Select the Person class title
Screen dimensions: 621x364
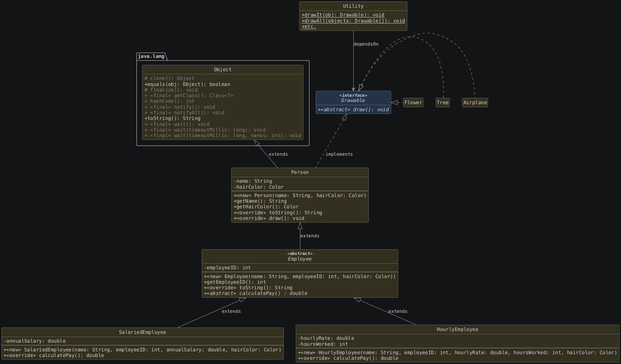pyautogui.click(x=300, y=173)
